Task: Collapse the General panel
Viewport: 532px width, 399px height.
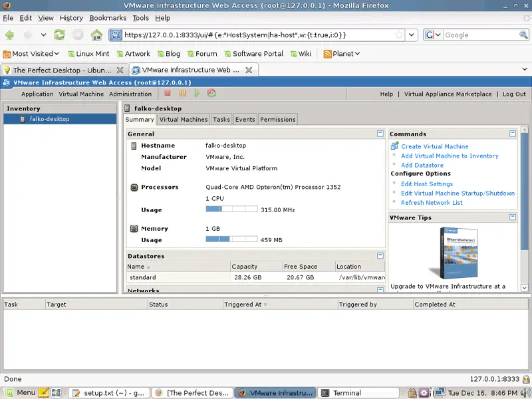Action: pos(380,134)
